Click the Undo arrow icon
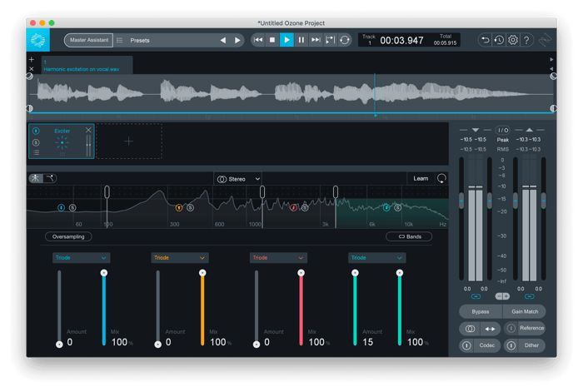Viewport: 583px width, 392px height. pyautogui.click(x=485, y=40)
